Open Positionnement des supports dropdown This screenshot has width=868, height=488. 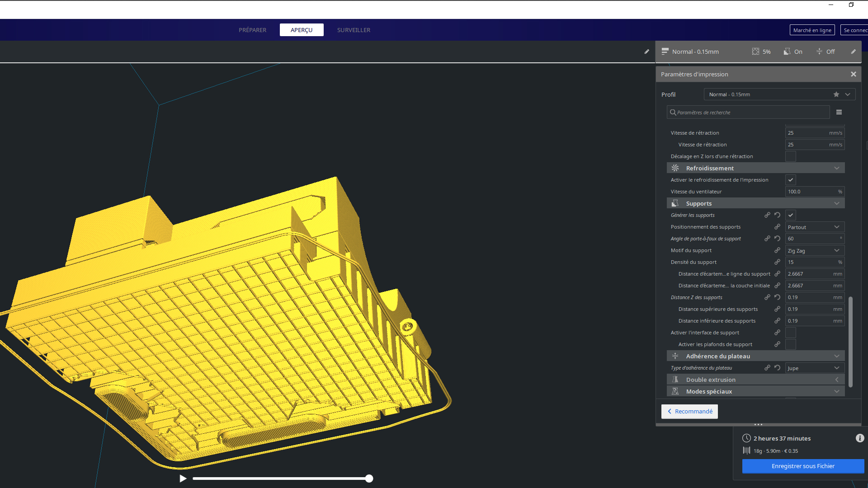[x=814, y=227]
